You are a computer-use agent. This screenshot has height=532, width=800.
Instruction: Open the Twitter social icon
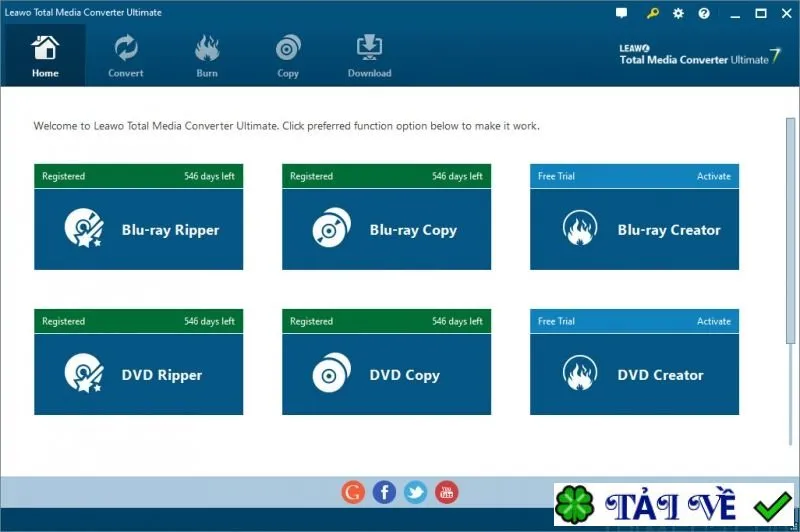click(x=415, y=492)
